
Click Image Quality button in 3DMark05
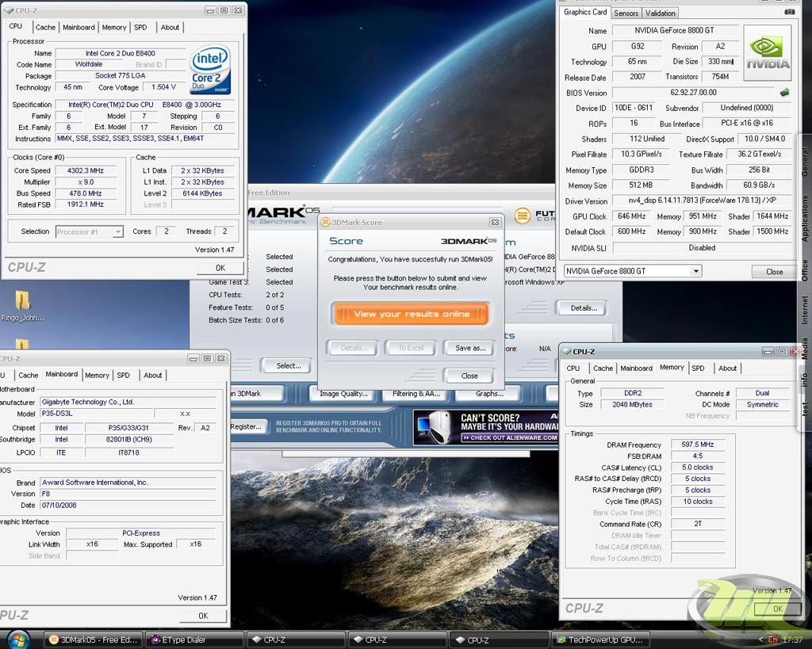coord(343,394)
